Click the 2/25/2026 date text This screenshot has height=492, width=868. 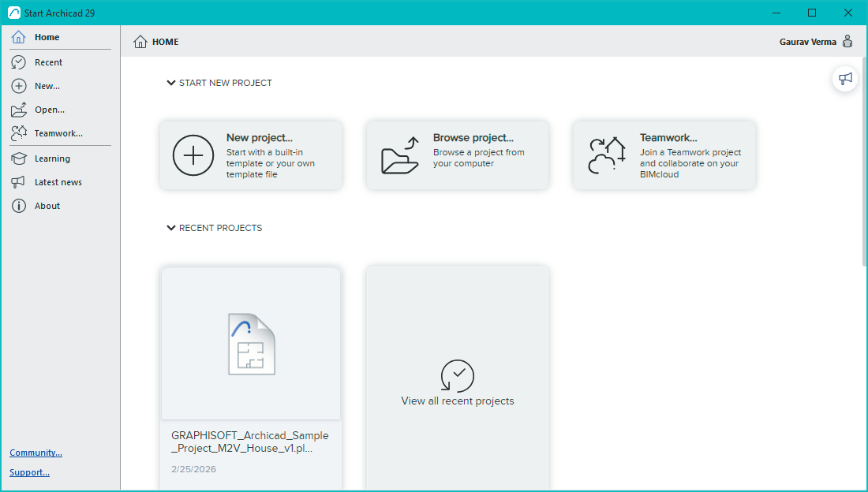click(x=194, y=469)
